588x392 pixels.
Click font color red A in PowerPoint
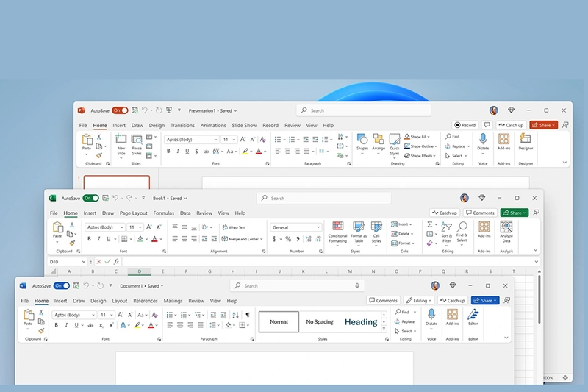(x=259, y=152)
